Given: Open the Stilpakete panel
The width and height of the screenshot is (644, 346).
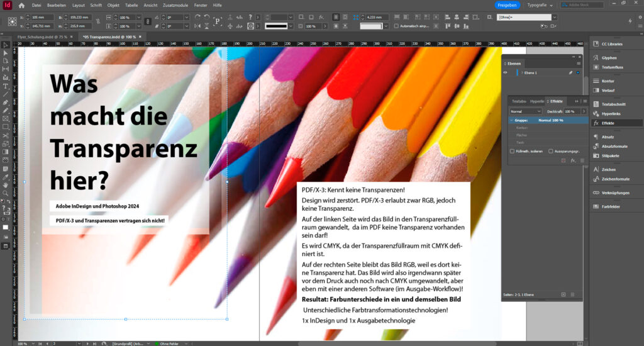Looking at the screenshot, I should pos(610,156).
